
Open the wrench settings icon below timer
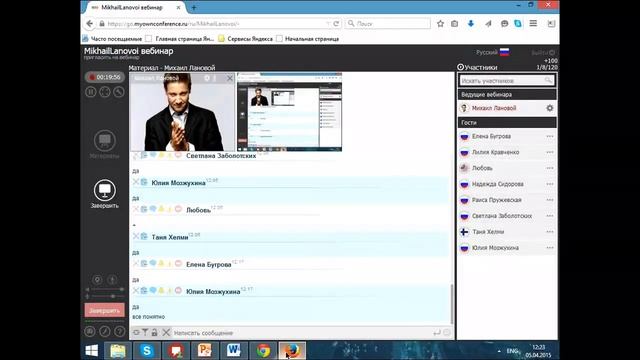[x=119, y=92]
